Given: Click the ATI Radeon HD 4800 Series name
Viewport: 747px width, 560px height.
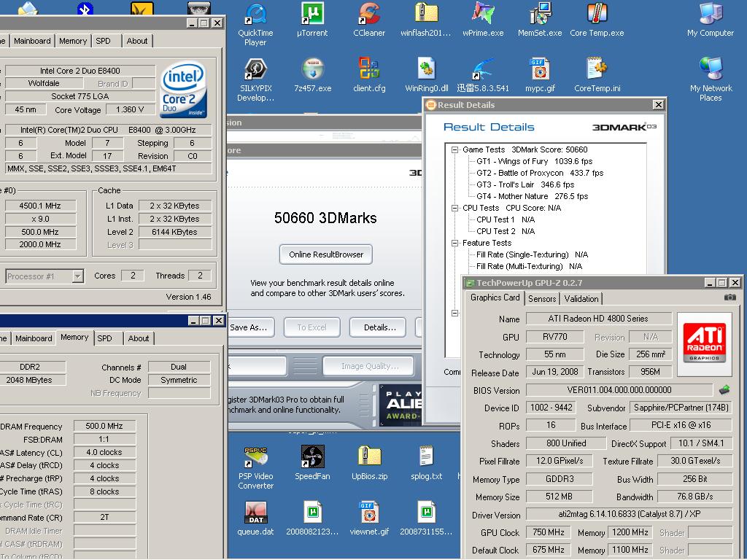Looking at the screenshot, I should point(598,319).
